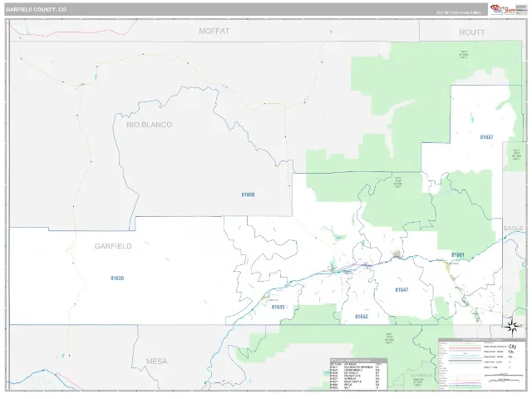Click ZIP code 81647 label
This screenshot has width=532, height=399.
click(401, 290)
